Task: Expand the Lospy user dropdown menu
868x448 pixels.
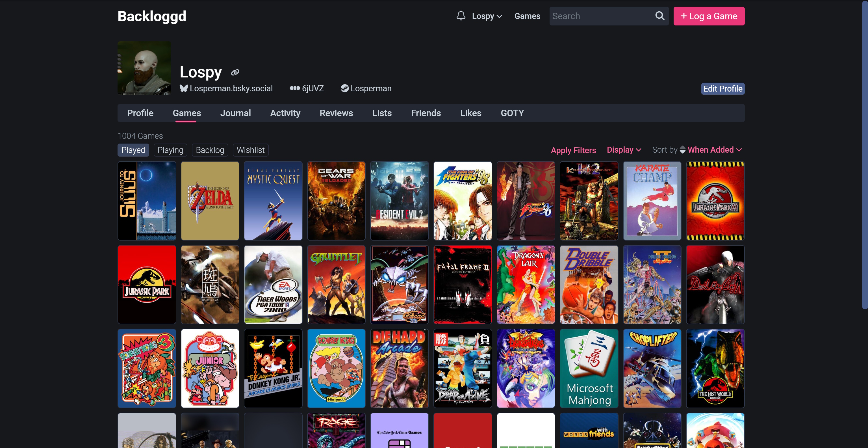Action: pos(487,16)
